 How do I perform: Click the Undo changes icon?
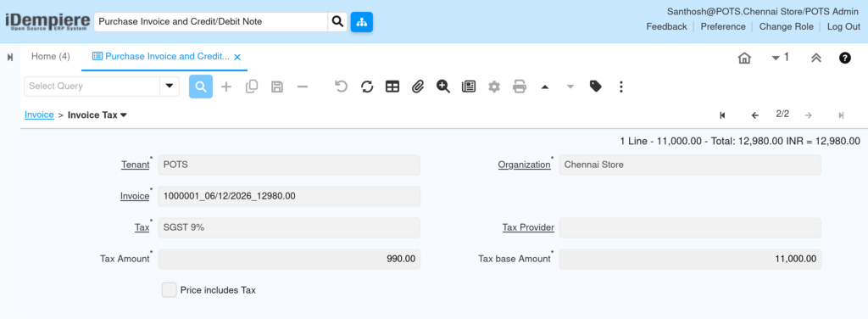tap(341, 87)
